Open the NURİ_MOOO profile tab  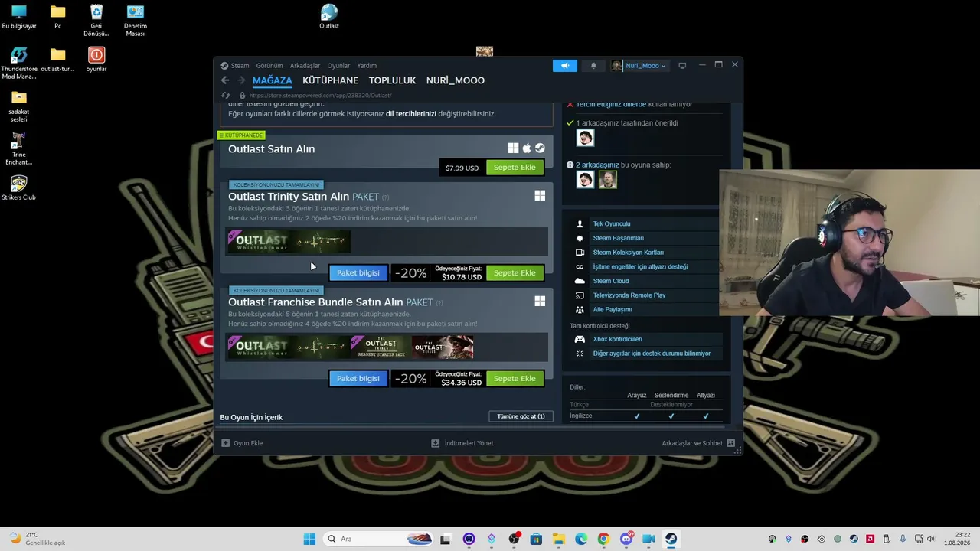(456, 80)
